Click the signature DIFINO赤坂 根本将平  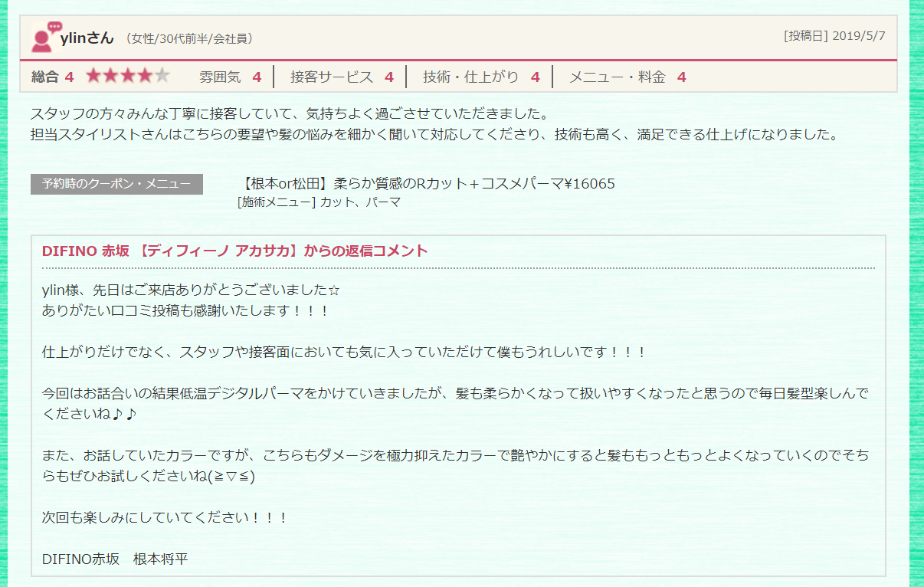115,559
